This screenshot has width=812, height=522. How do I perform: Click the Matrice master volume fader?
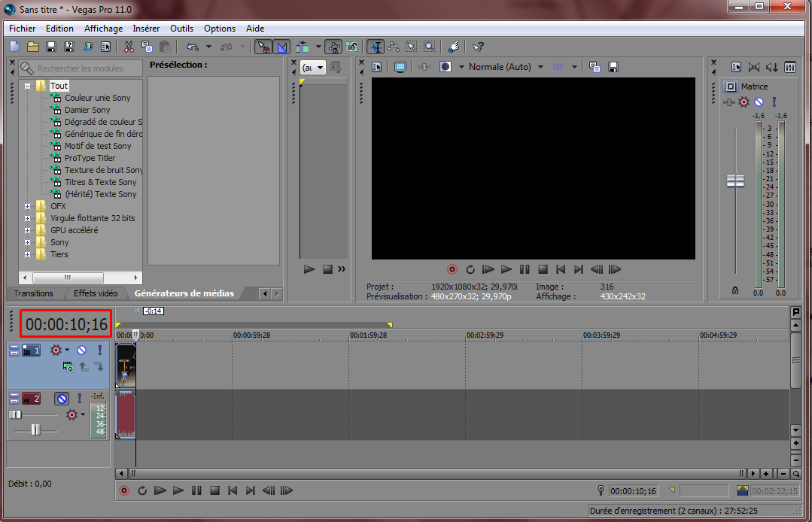tap(735, 181)
